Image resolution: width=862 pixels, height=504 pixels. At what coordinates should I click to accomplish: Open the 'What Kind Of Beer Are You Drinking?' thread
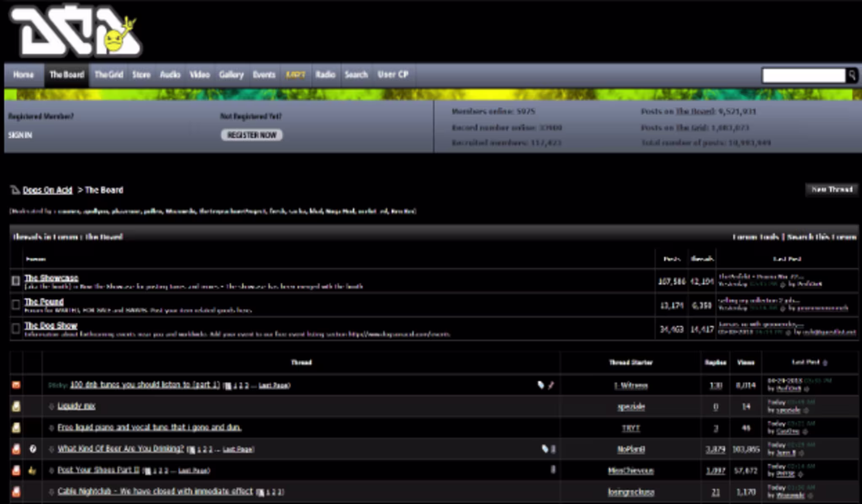coord(121,449)
